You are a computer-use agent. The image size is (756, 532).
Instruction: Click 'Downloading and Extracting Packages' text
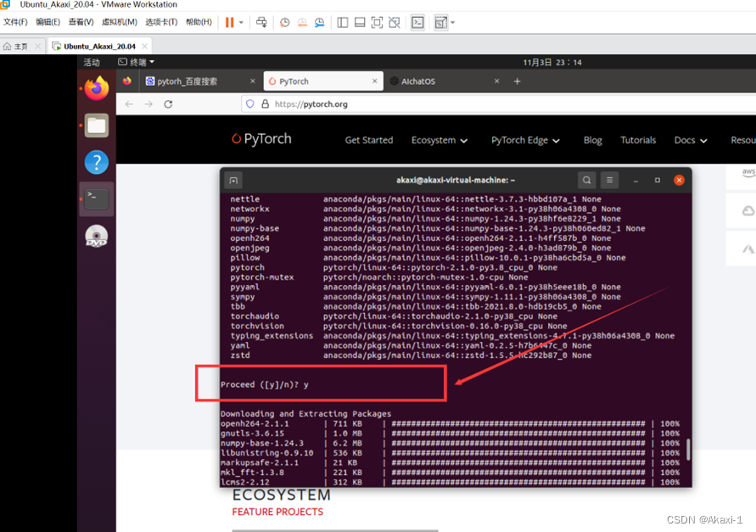coord(305,414)
